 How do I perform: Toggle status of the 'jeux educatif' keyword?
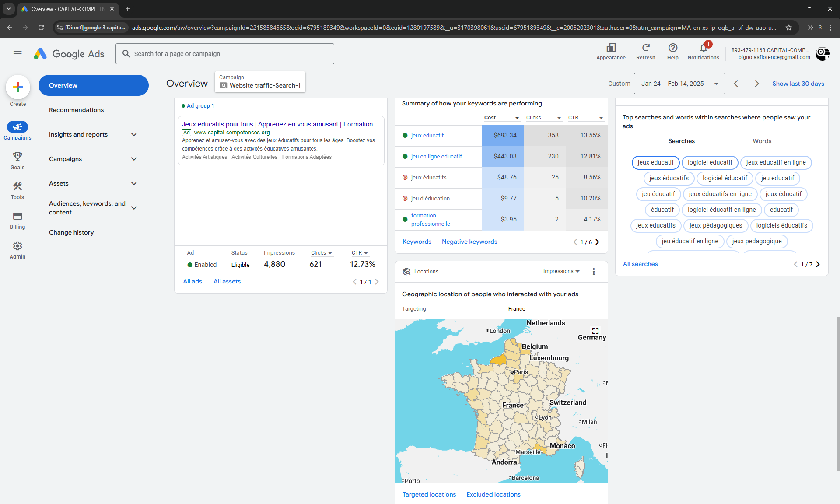(x=405, y=135)
